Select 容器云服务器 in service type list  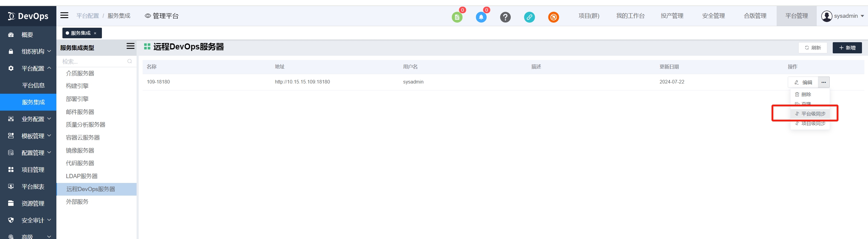97,137
